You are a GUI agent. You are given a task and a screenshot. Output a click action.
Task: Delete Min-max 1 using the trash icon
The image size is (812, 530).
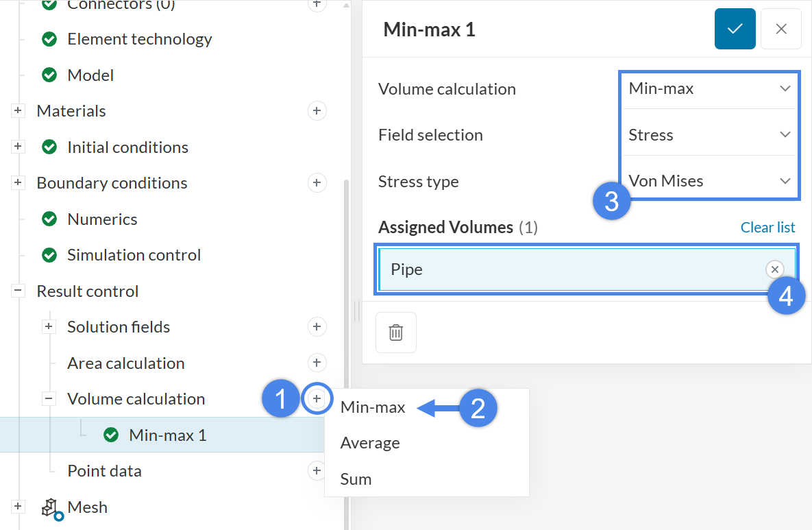[x=396, y=333]
